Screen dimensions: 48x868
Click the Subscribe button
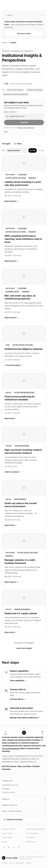(24, 122)
